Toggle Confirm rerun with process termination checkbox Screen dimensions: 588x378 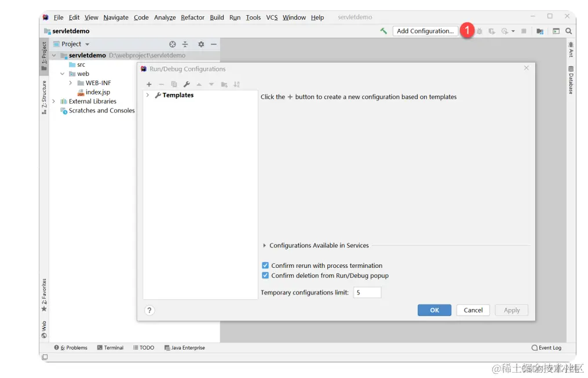265,266
